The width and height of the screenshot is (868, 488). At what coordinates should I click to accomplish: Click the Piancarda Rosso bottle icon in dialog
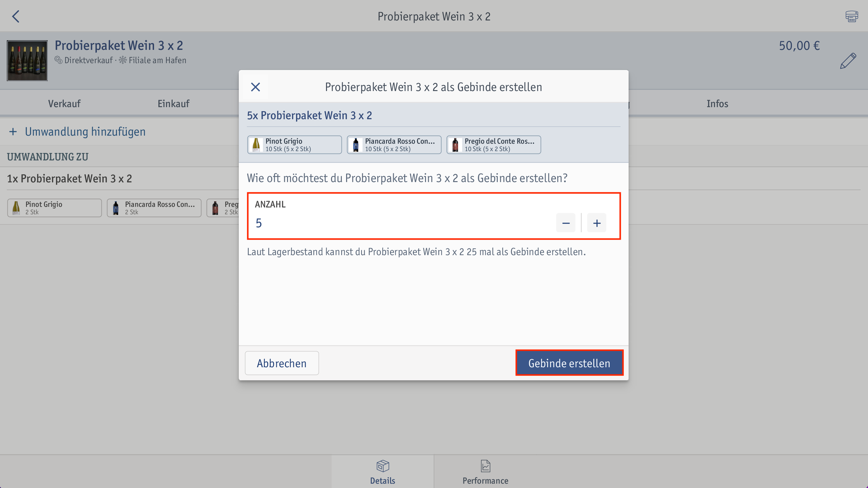(355, 145)
